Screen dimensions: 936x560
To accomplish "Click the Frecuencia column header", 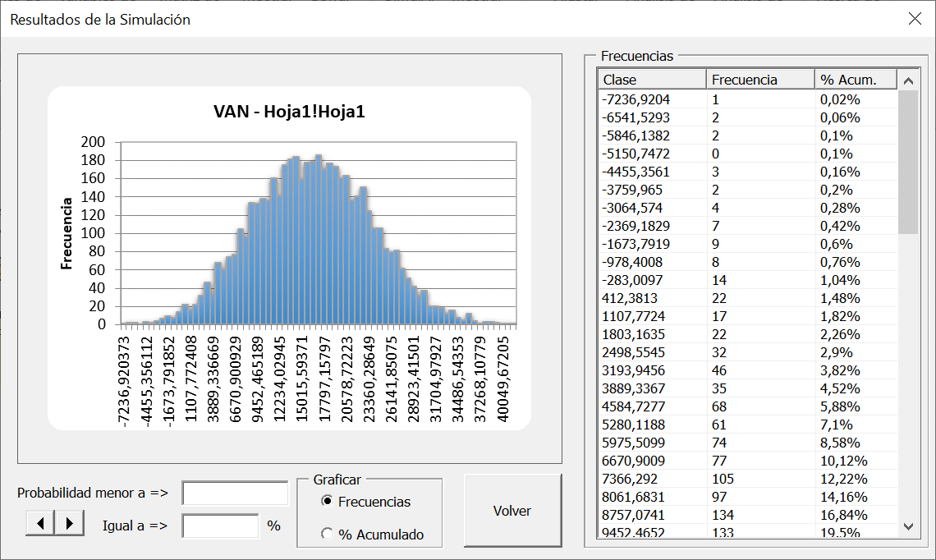I will pyautogui.click(x=760, y=80).
